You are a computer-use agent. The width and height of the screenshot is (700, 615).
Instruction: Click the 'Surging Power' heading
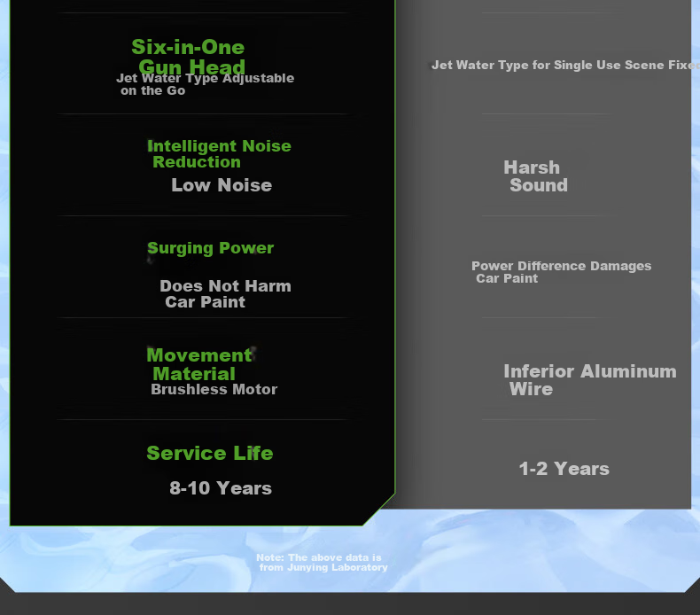pos(210,248)
